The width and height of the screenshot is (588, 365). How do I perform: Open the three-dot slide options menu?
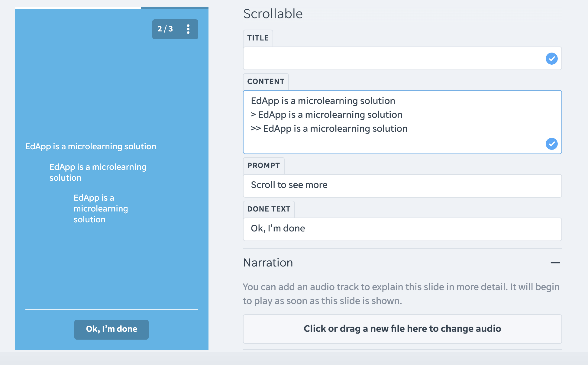(x=188, y=29)
